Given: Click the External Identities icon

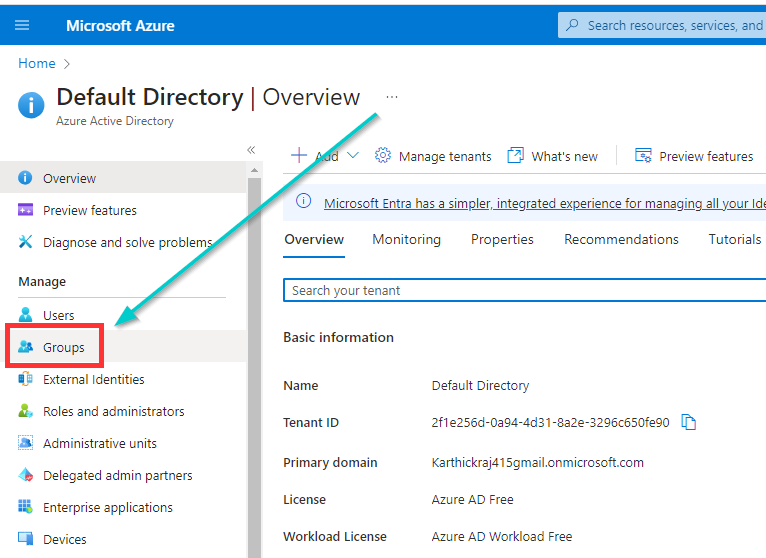Looking at the screenshot, I should [x=25, y=379].
